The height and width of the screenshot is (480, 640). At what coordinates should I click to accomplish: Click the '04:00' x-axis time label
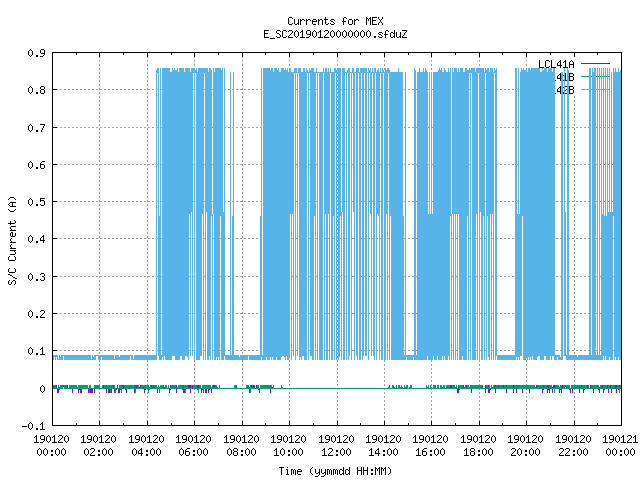click(146, 452)
